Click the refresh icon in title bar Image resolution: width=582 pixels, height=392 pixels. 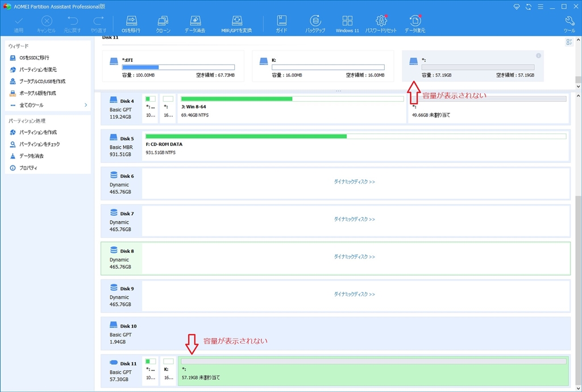529,7
